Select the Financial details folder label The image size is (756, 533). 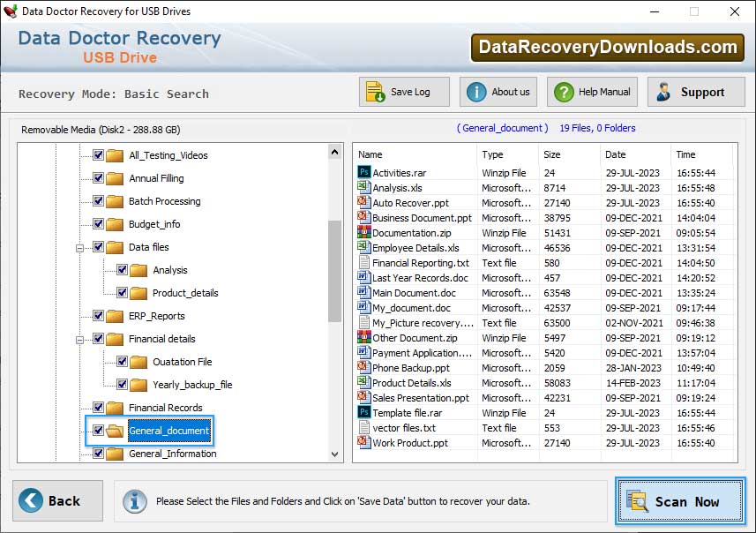(162, 339)
